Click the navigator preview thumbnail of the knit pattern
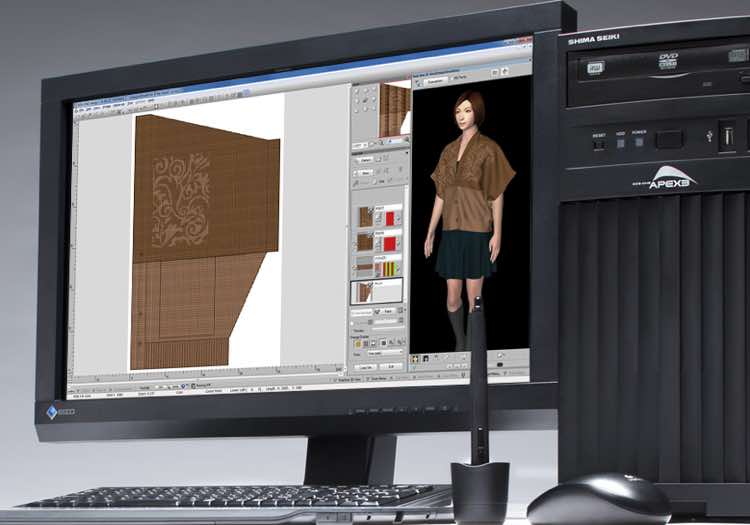The width and height of the screenshot is (750, 525). (395, 110)
